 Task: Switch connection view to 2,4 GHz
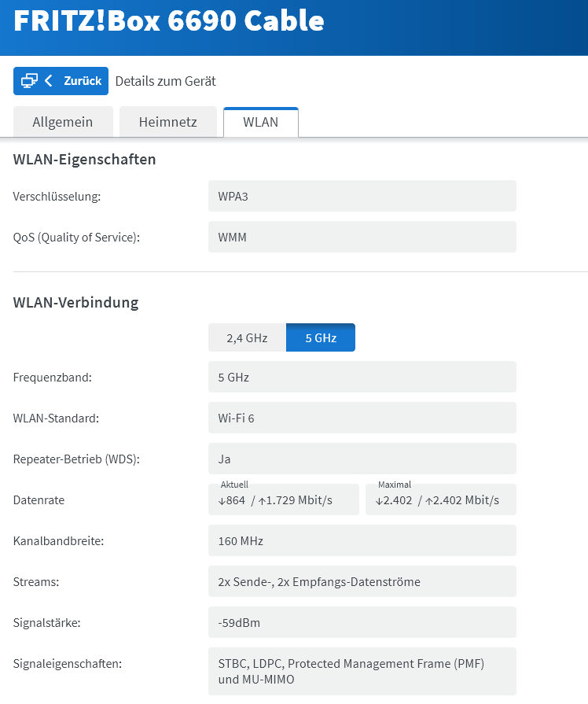click(247, 338)
